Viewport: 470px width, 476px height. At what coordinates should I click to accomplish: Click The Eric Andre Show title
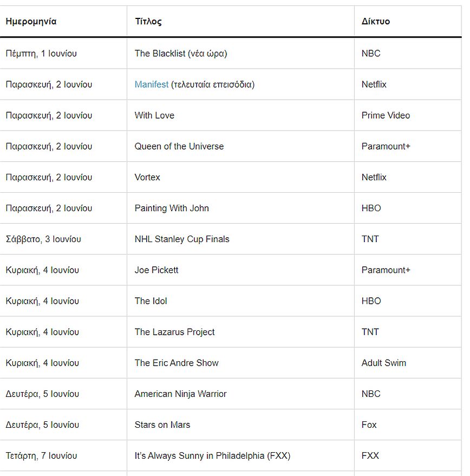tap(177, 363)
